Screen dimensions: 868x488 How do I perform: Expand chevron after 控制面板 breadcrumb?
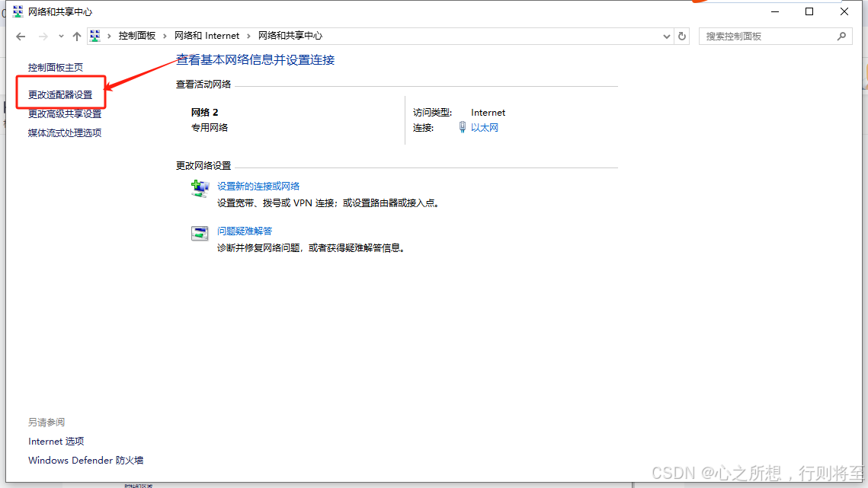point(165,36)
